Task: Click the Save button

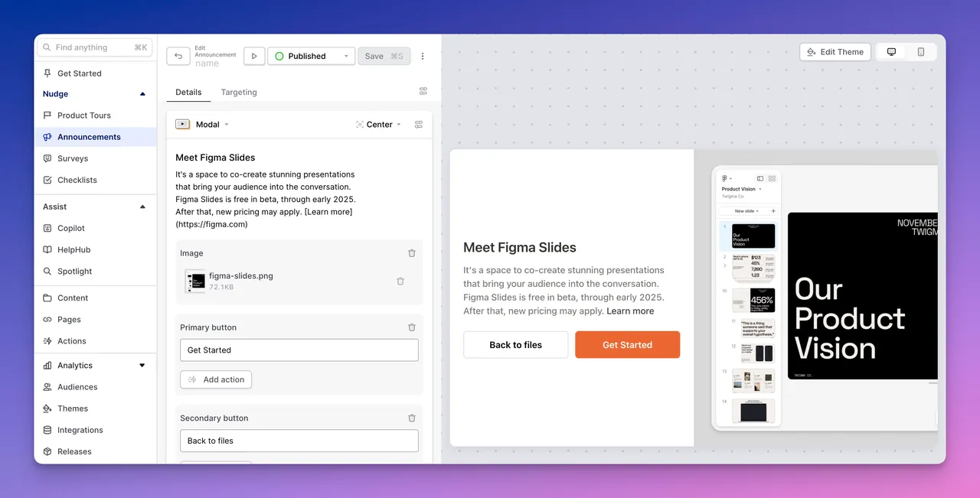Action: coord(384,56)
